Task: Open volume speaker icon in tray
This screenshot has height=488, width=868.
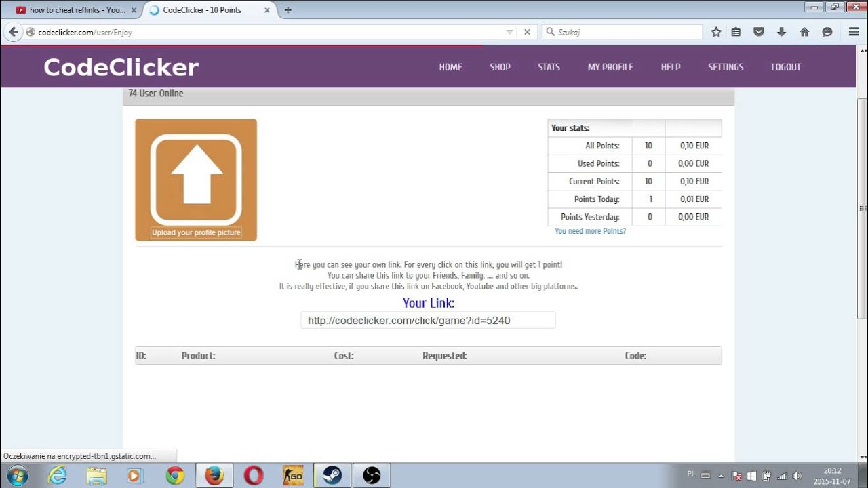Action: (797, 476)
